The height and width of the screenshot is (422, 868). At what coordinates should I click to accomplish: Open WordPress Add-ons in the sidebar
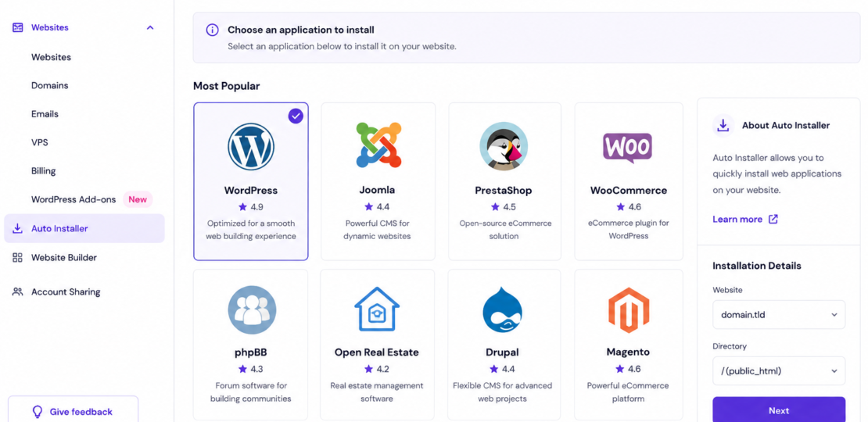click(74, 199)
